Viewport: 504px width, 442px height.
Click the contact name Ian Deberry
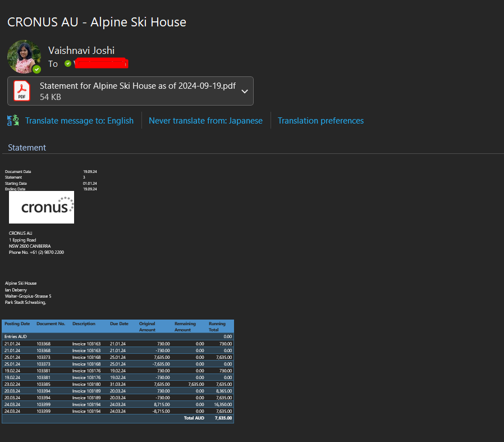(x=16, y=290)
